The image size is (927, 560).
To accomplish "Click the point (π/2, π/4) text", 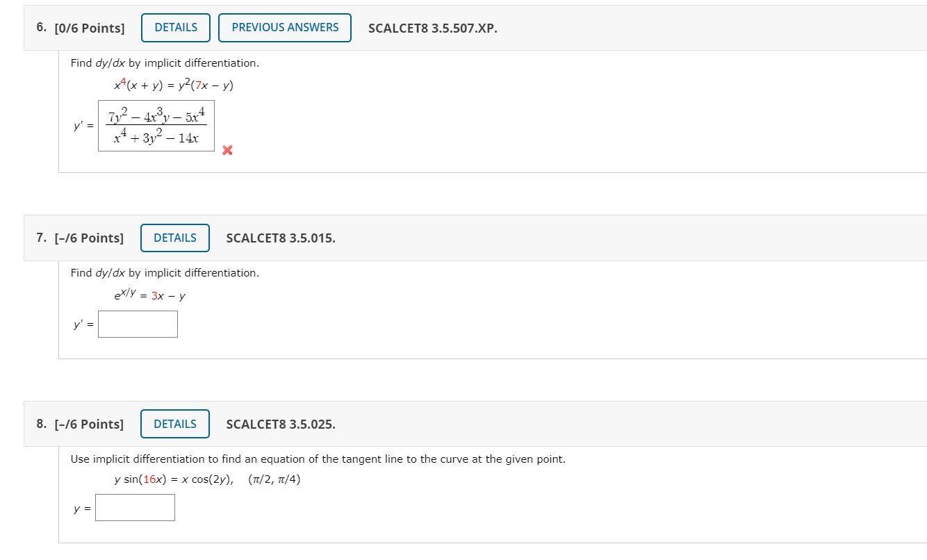I will tap(274, 480).
